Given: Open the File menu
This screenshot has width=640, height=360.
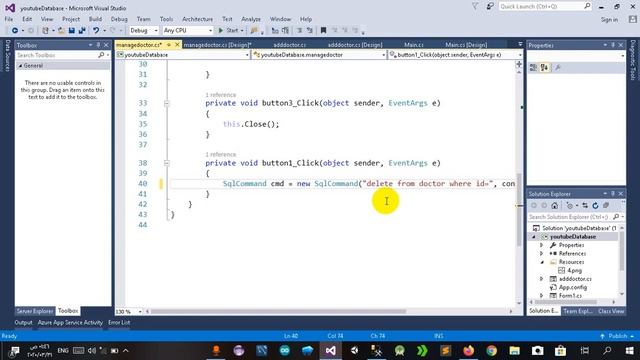Looking at the screenshot, I should (x=9, y=19).
